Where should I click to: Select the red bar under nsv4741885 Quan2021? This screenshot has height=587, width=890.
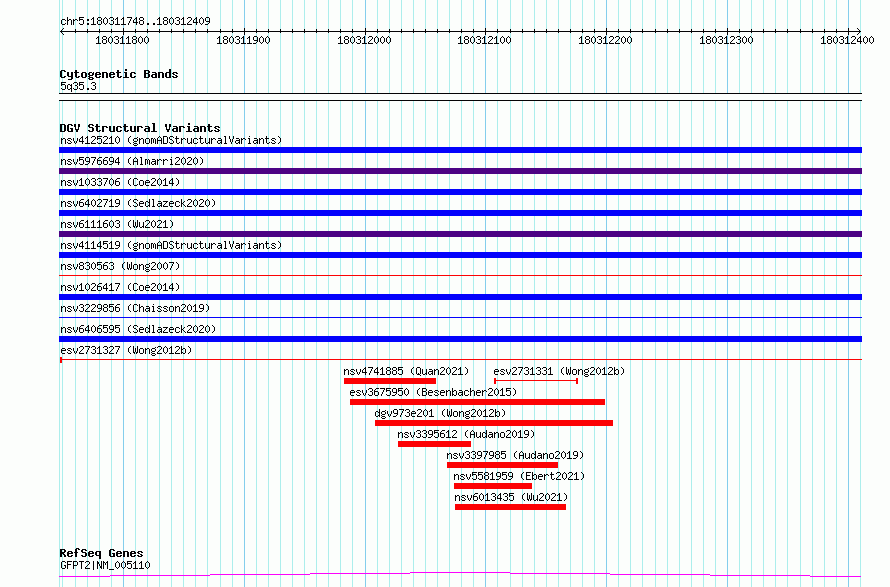(390, 381)
